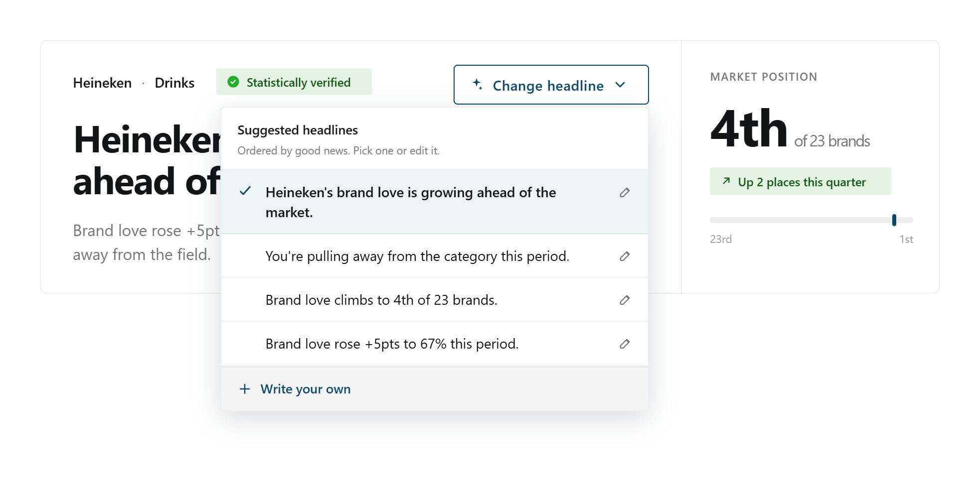Open the Drinks breadcrumb
This screenshot has width=980, height=493.
[174, 83]
